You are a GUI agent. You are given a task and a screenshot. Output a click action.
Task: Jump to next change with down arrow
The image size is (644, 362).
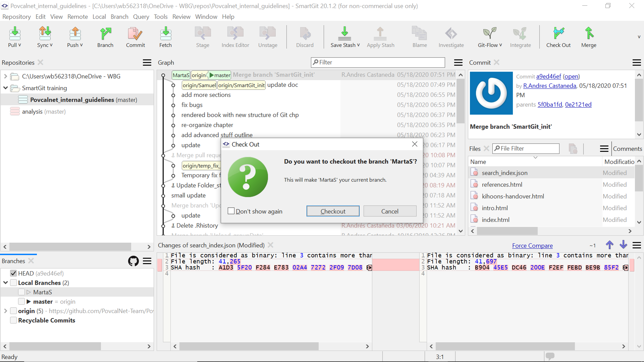pos(623,245)
